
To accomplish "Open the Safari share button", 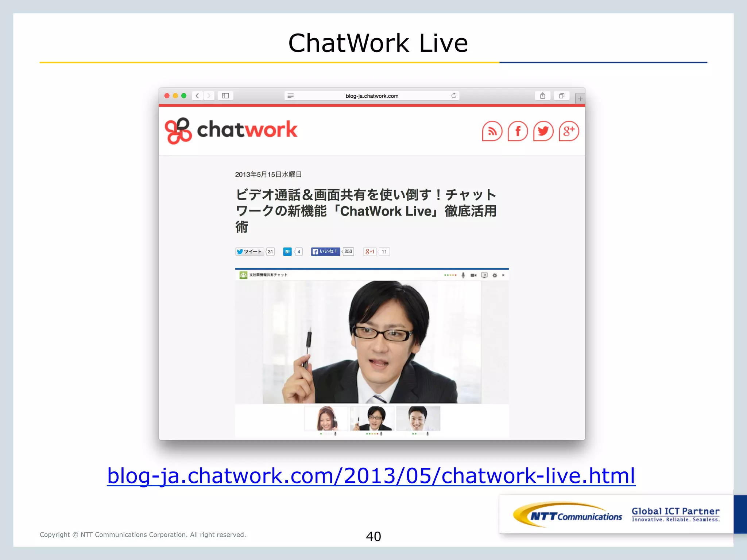I will (x=543, y=96).
